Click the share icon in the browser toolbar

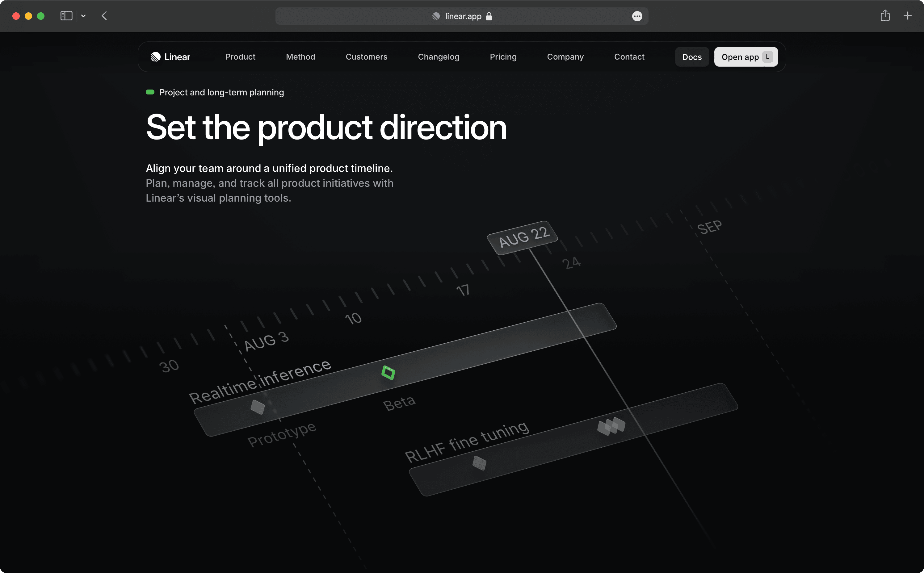885,16
